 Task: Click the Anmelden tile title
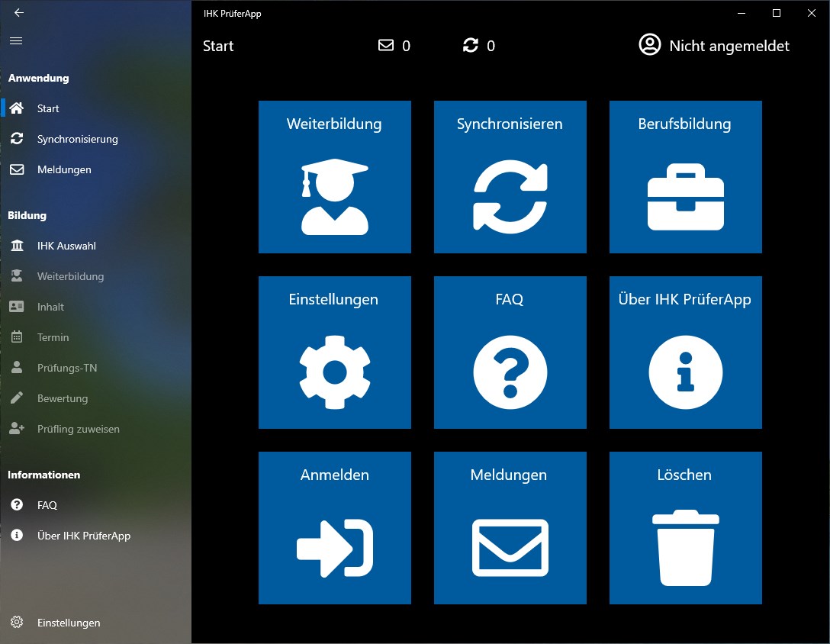tap(335, 475)
